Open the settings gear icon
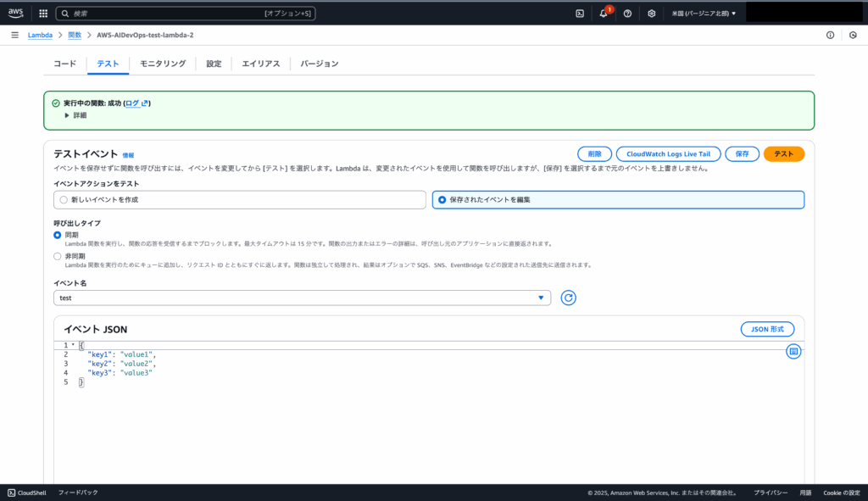This screenshot has height=501, width=868. [x=651, y=14]
